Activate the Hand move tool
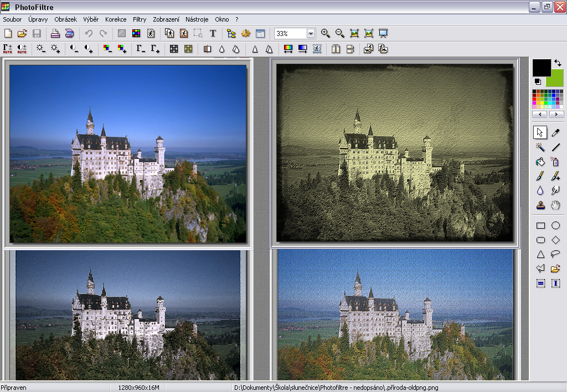This screenshot has width=567, height=392. tap(555, 205)
